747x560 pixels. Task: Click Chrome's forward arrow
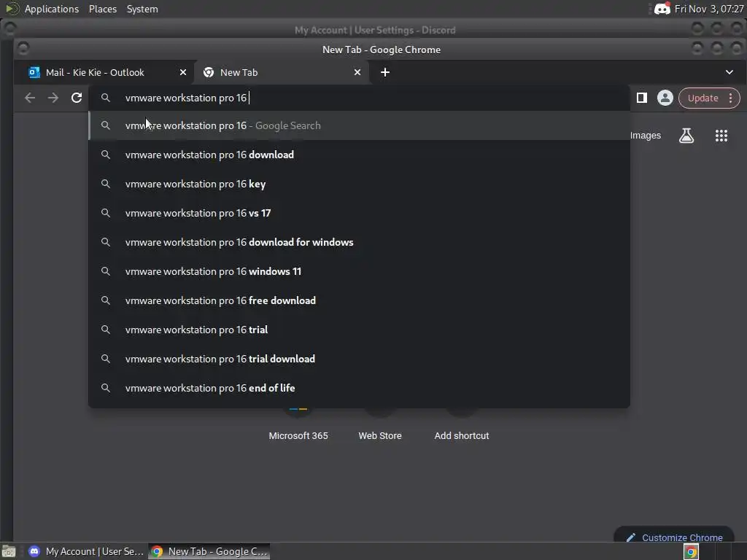point(53,98)
